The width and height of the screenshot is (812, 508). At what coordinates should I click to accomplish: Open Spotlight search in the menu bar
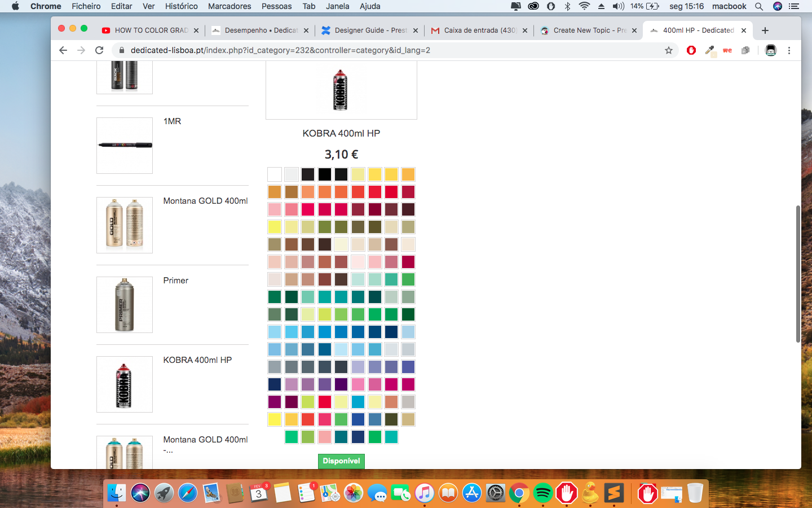759,6
